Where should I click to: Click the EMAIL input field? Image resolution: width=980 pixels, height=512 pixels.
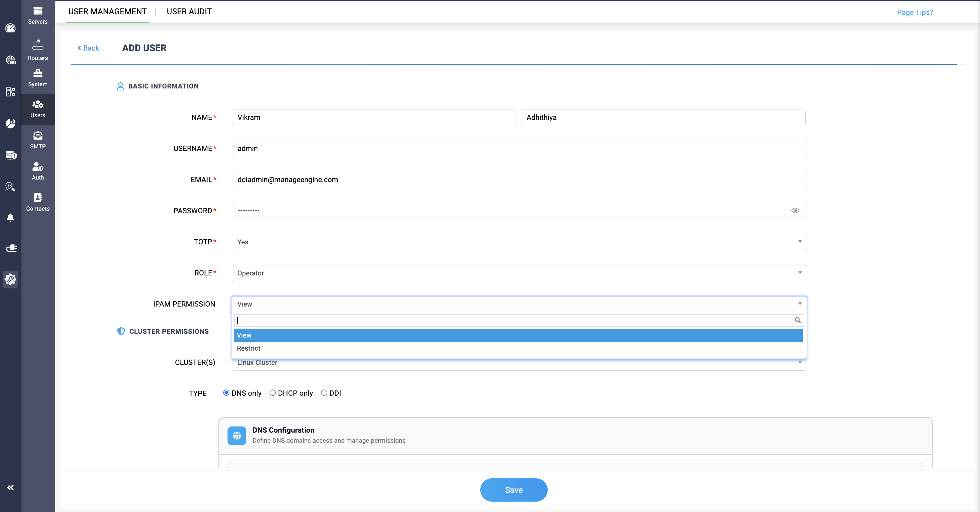point(519,180)
